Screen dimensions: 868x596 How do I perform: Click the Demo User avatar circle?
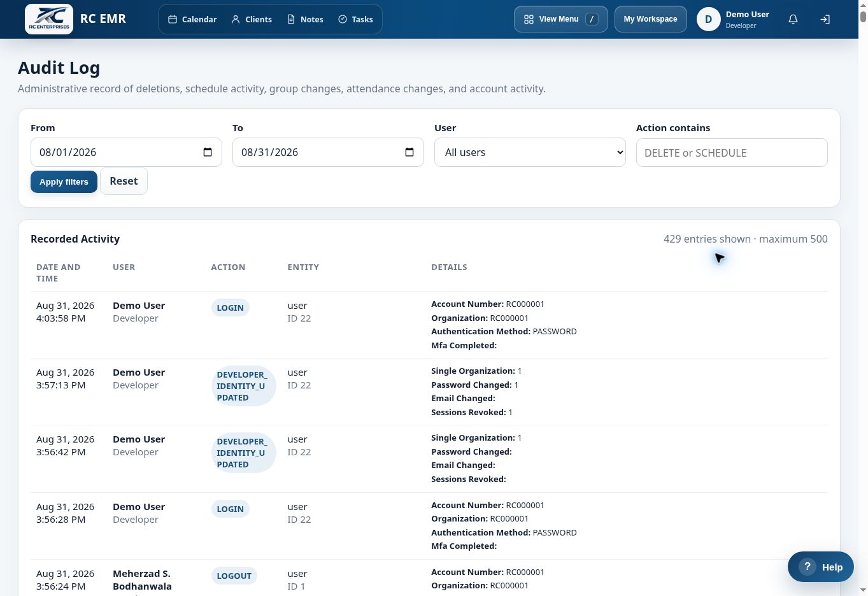708,19
